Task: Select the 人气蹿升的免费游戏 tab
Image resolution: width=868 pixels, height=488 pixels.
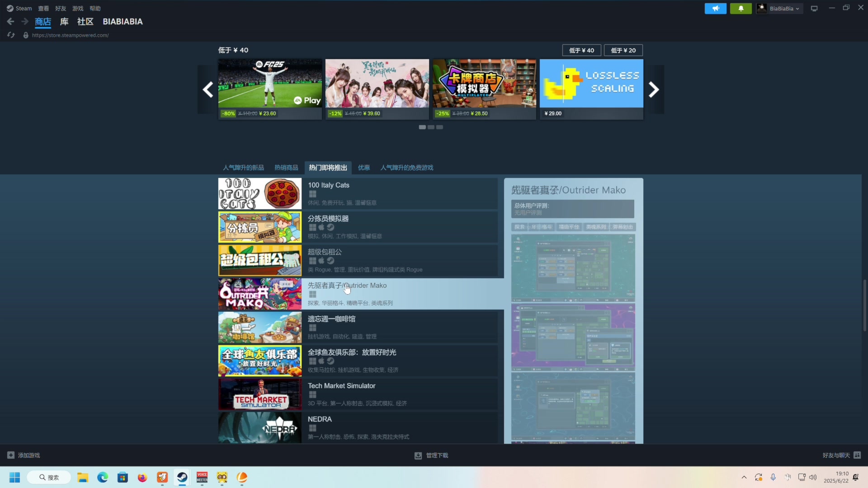Action: [407, 168]
